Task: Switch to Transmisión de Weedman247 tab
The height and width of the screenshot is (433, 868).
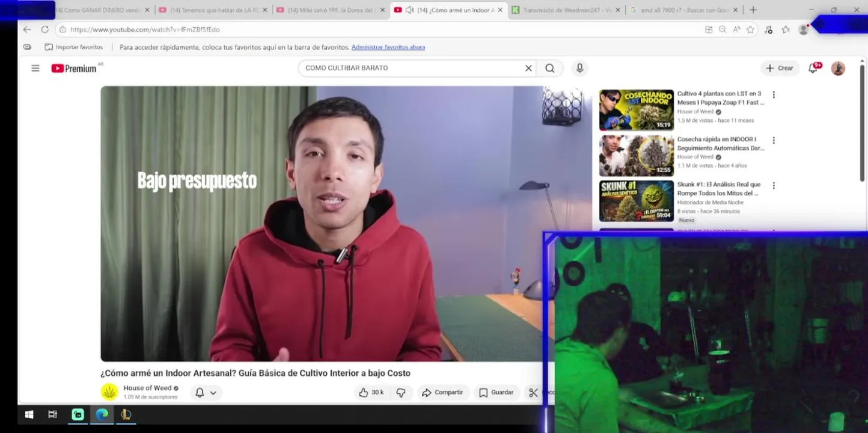Action: (x=565, y=10)
